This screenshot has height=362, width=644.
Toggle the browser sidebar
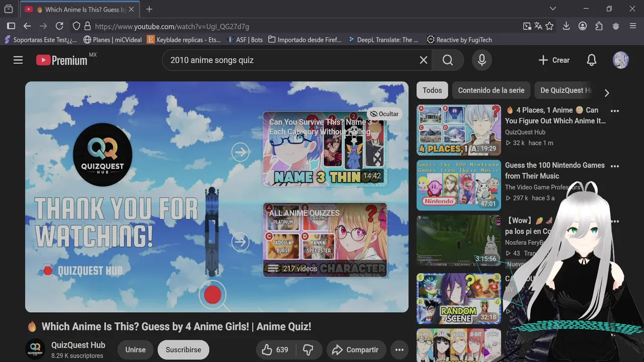[x=11, y=26]
